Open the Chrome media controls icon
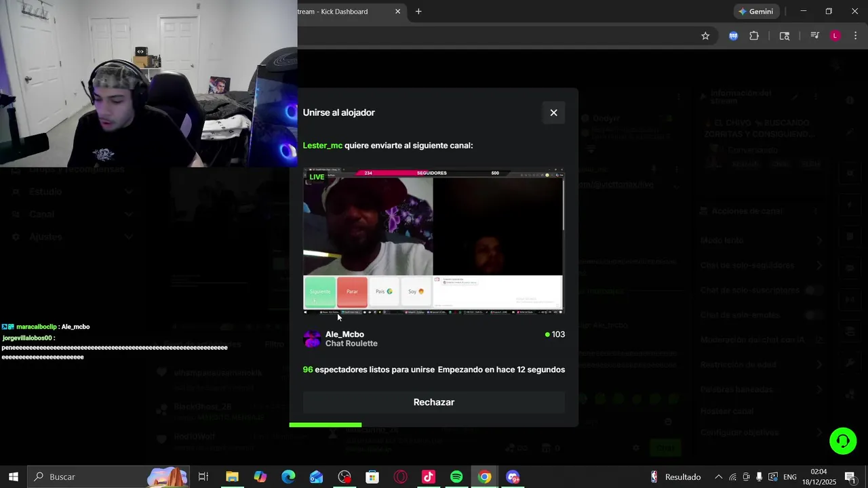Screen dimensions: 868x488 tap(814, 36)
